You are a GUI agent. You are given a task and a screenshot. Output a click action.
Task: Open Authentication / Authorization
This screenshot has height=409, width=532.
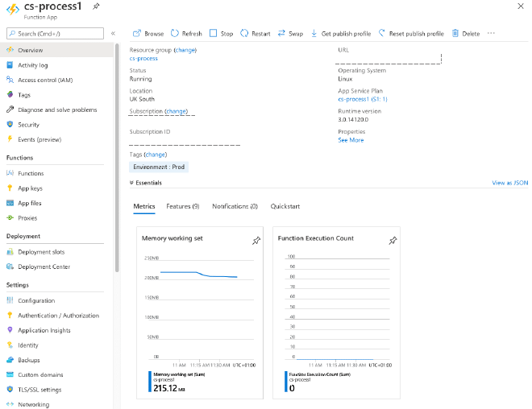(x=56, y=316)
